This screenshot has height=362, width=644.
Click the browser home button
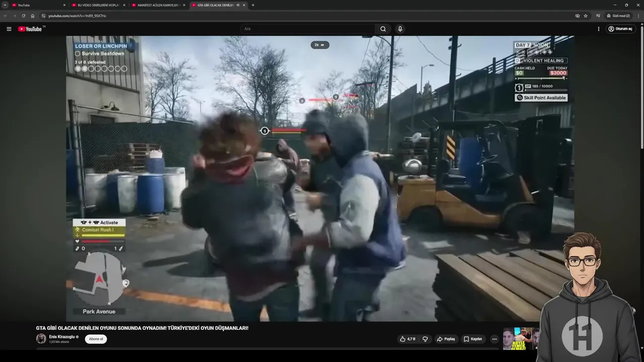(x=33, y=16)
